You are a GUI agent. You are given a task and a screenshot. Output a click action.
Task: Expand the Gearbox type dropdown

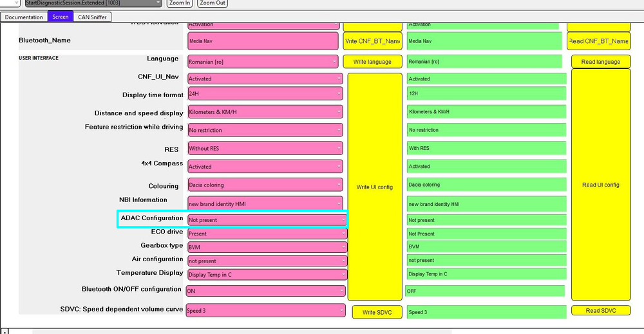click(266, 246)
